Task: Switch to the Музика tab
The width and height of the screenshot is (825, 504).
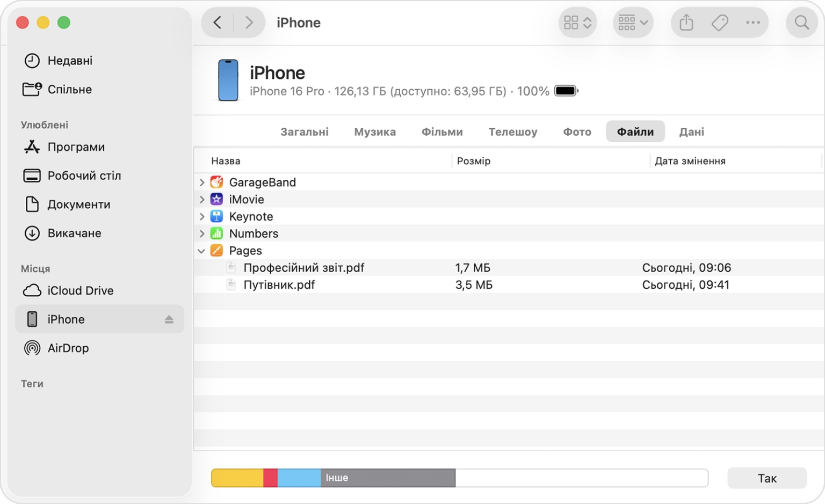Action: [x=375, y=132]
